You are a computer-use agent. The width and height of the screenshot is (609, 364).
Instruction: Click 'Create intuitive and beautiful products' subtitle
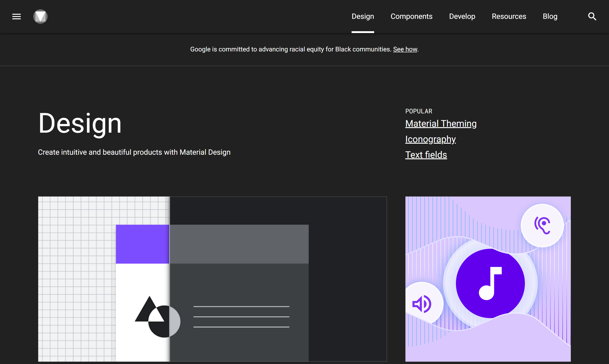pos(134,152)
